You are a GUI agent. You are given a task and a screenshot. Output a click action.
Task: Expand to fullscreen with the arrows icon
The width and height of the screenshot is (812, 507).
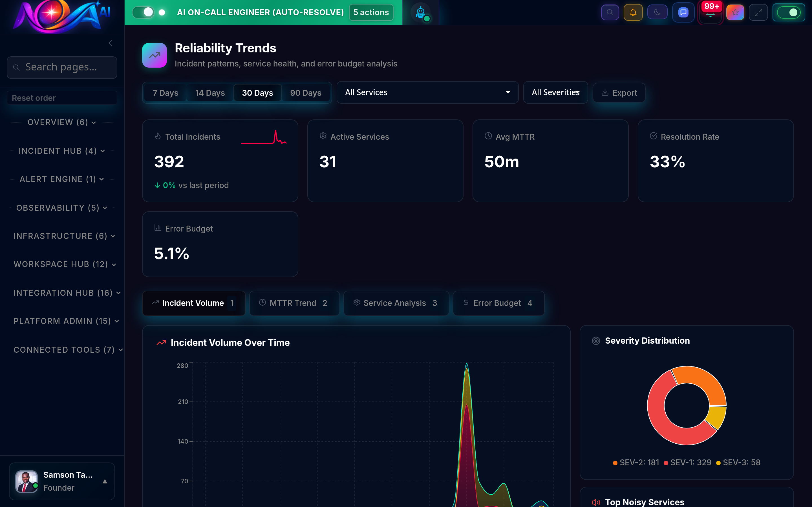pos(758,12)
